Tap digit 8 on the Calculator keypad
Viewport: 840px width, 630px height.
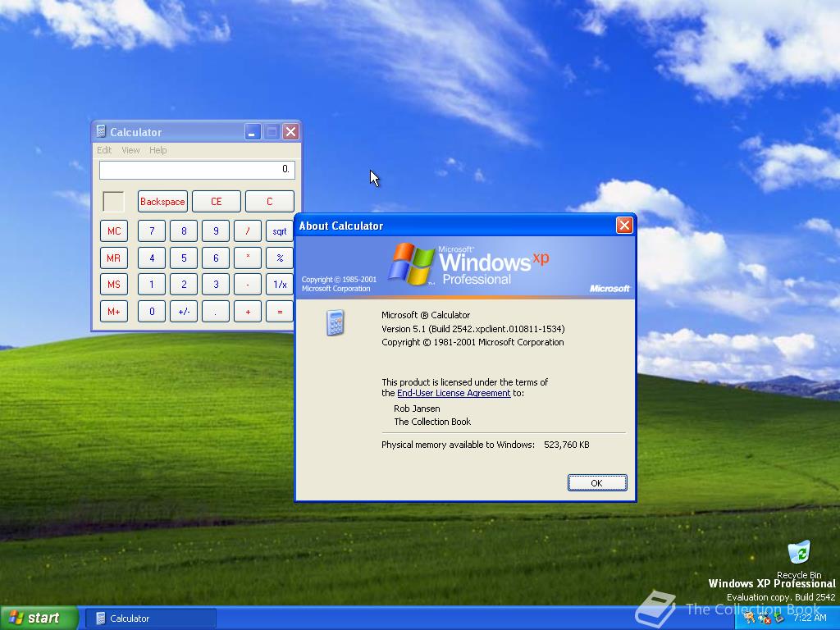(184, 231)
